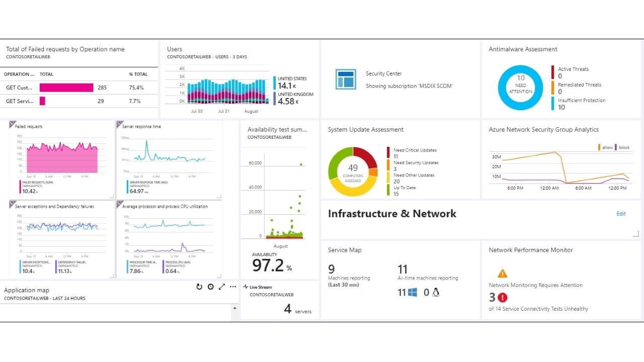Click 'Network Monitoring Requires Attention' text
This screenshot has width=644, height=362.
[x=536, y=285]
